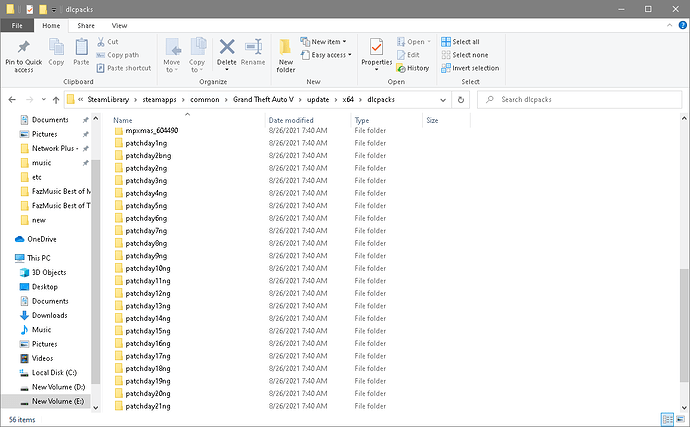Image resolution: width=690 pixels, height=427 pixels.
Task: Collapse the ribbon with chevron
Action: [669, 26]
